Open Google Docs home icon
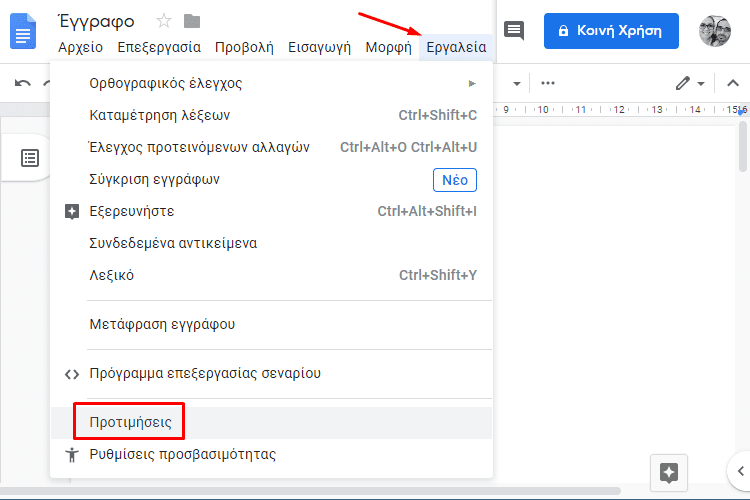Screen dimensions: 750x500 point(22,31)
